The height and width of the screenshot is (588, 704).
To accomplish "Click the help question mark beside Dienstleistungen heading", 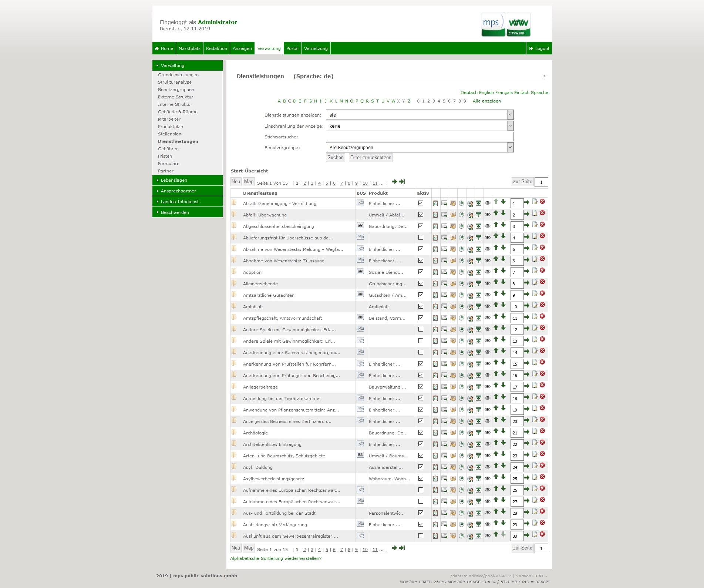I will [x=544, y=77].
